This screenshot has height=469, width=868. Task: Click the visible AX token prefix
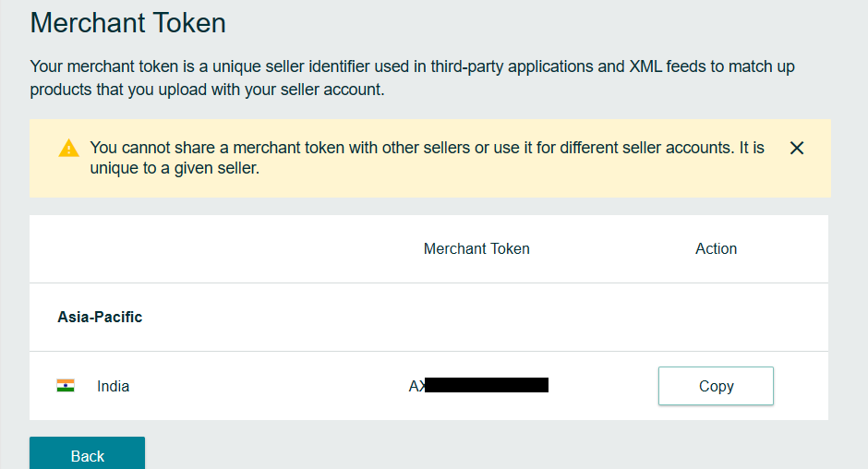416,386
